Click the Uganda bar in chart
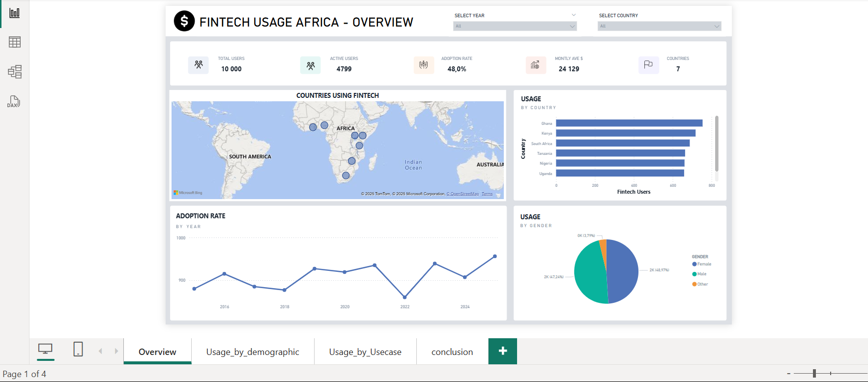This screenshot has width=868, height=382. point(620,173)
